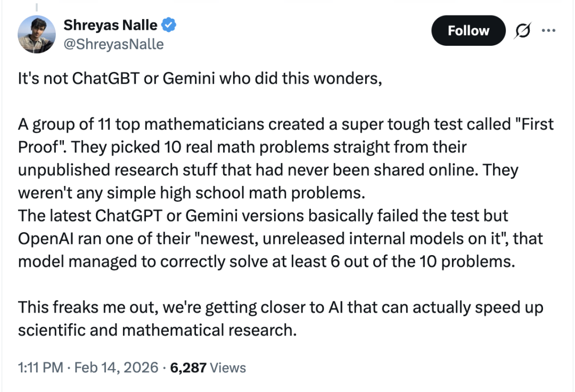Open the @ShreyasNalle handle link
This screenshot has width=575, height=392.
[113, 44]
